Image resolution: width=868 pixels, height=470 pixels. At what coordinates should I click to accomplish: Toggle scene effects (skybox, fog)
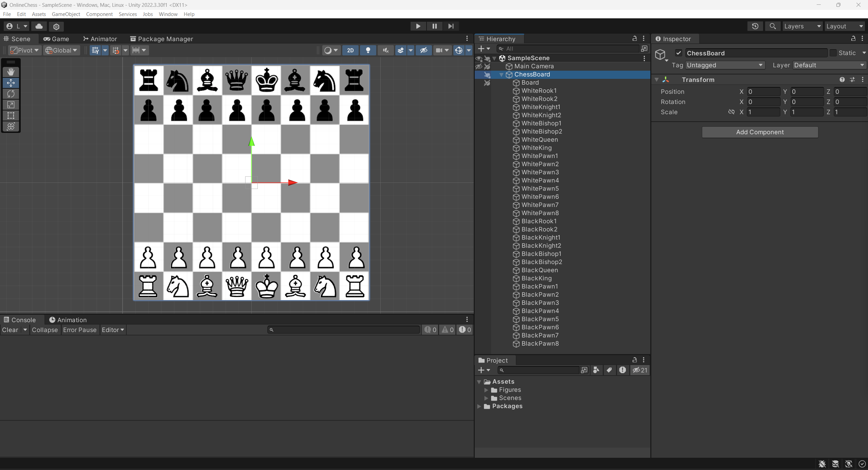[401, 50]
